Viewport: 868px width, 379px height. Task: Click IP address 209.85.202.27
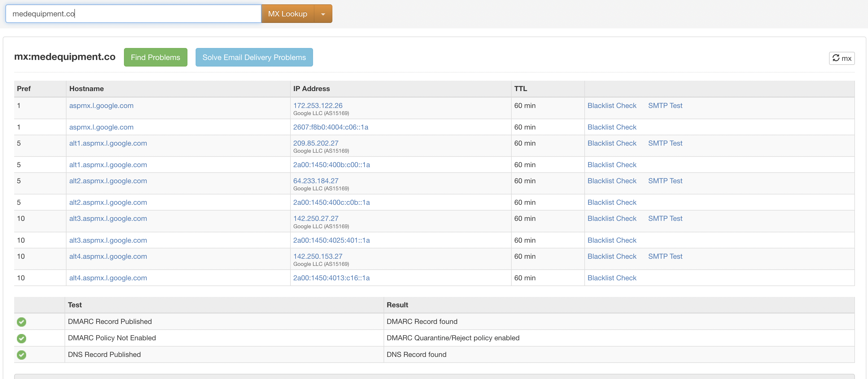click(x=316, y=143)
